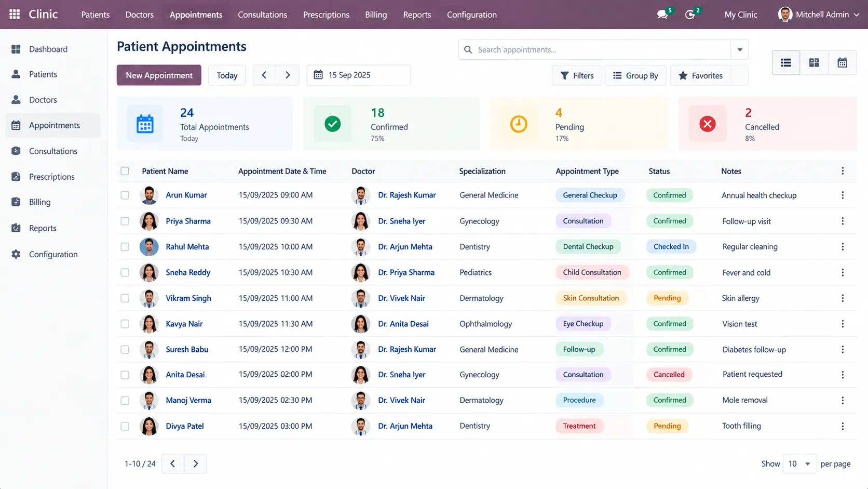Select the checkbox for Kavya Nair's row
Viewport: 868px width, 489px height.
[x=125, y=324]
